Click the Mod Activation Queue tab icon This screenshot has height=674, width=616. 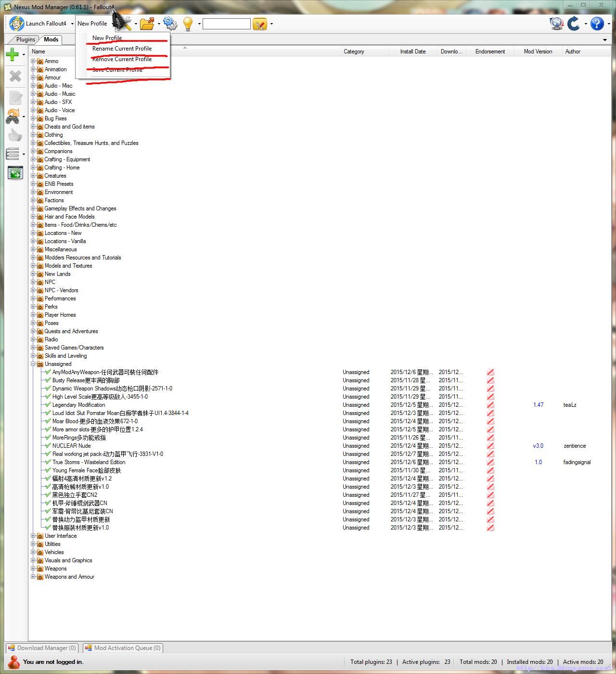point(88,648)
